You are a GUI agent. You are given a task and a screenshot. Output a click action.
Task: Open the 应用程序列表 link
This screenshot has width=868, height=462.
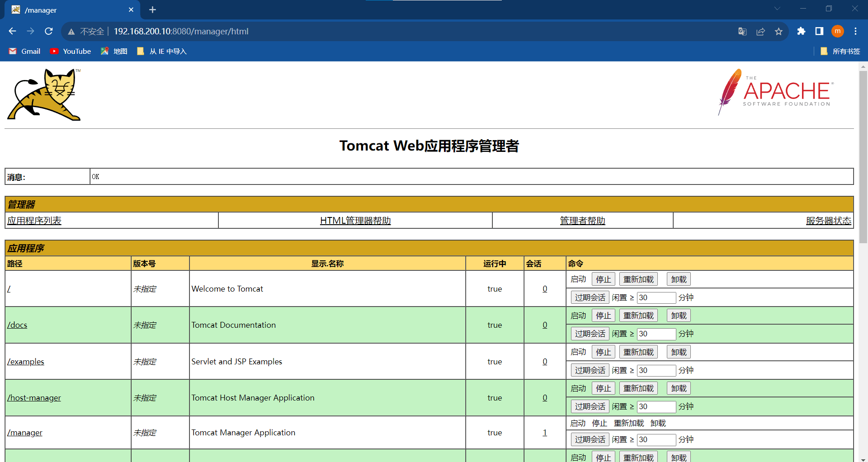coord(34,221)
